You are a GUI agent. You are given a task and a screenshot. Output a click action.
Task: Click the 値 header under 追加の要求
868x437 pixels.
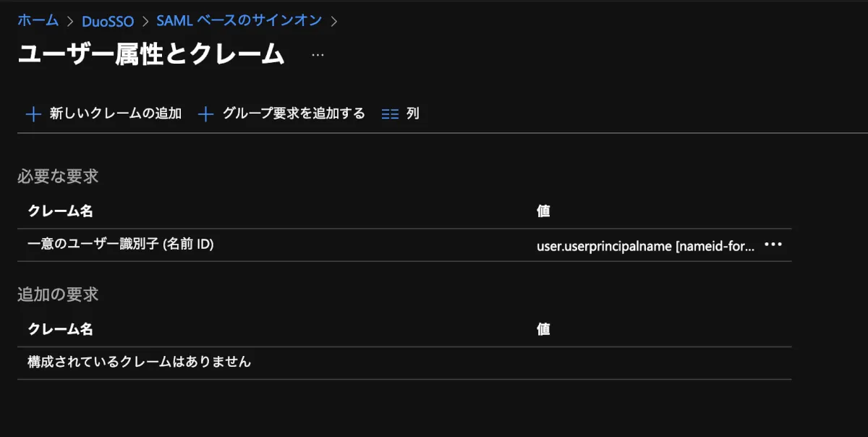tap(543, 329)
